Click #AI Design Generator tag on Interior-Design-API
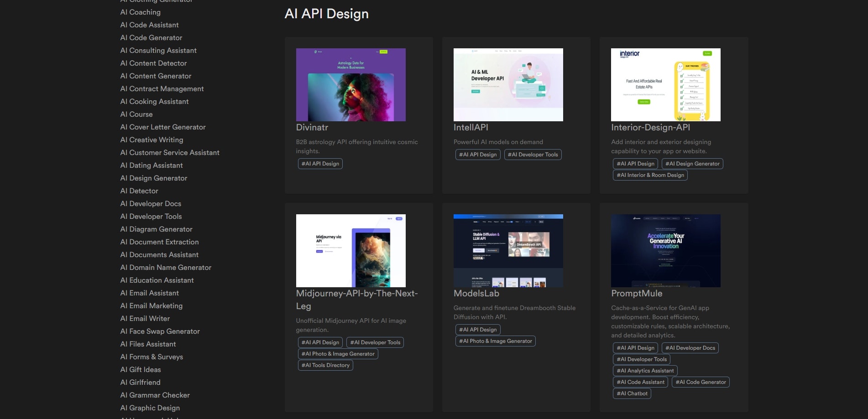868x419 pixels. (x=692, y=164)
